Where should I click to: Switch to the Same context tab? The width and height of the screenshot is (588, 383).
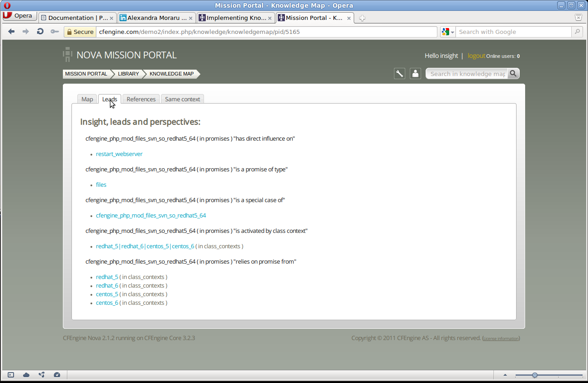tap(182, 99)
